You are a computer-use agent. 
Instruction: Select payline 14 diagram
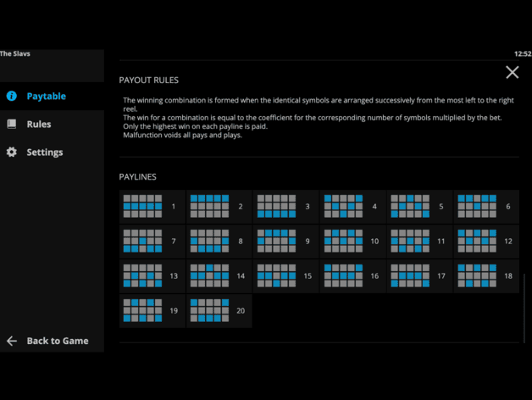pyautogui.click(x=210, y=275)
